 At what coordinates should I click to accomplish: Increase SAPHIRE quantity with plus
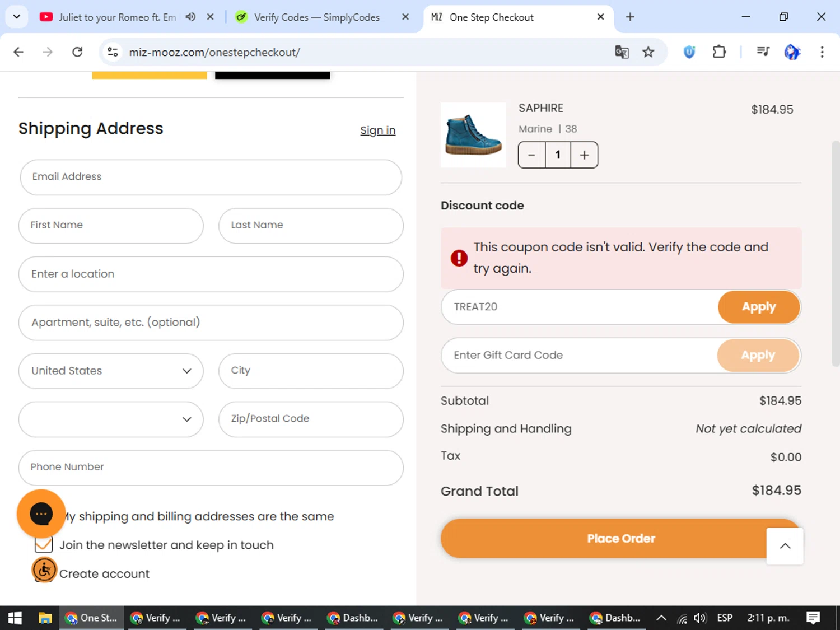click(x=584, y=155)
